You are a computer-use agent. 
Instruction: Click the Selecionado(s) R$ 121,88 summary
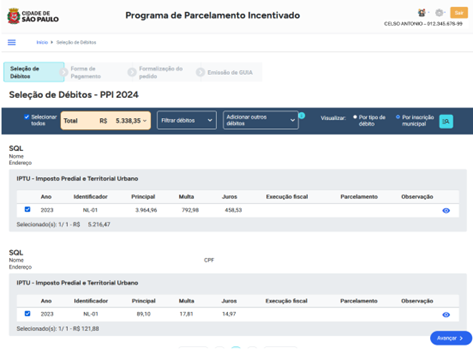[x=58, y=329]
